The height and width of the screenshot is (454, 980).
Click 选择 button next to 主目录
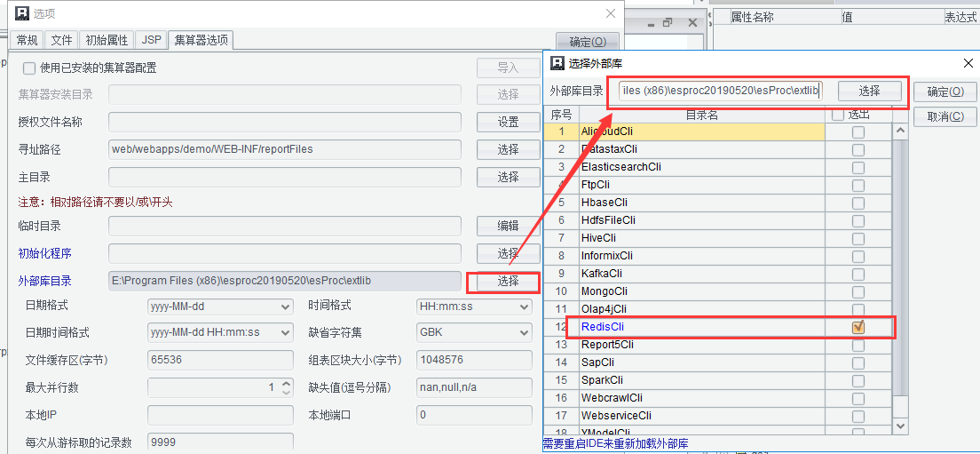508,177
